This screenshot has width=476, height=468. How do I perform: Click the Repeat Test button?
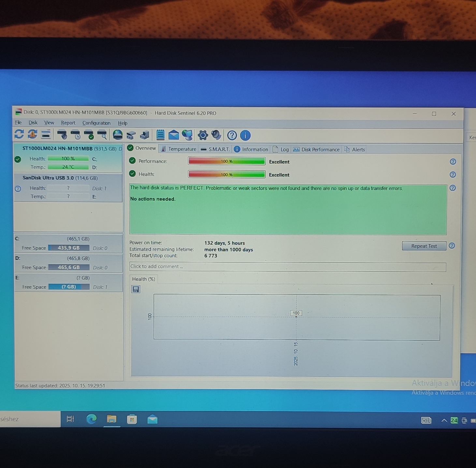click(424, 246)
